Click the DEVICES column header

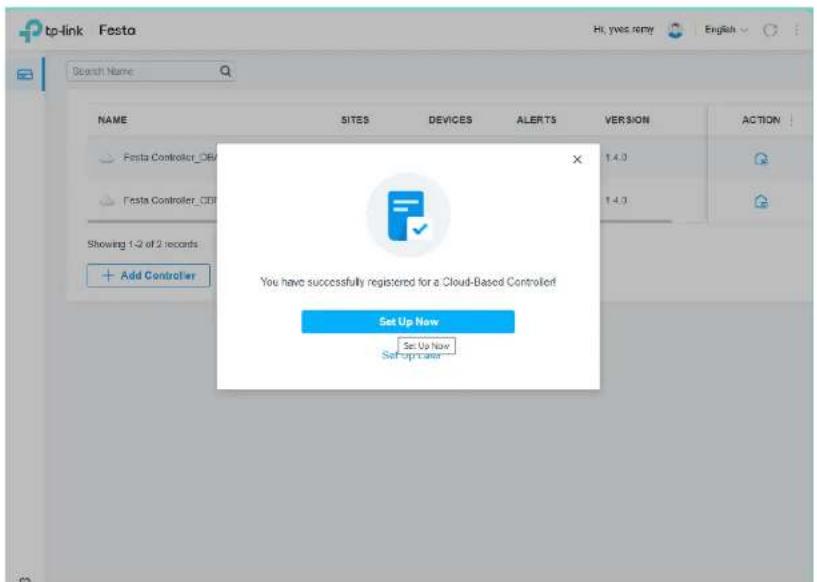pos(450,120)
